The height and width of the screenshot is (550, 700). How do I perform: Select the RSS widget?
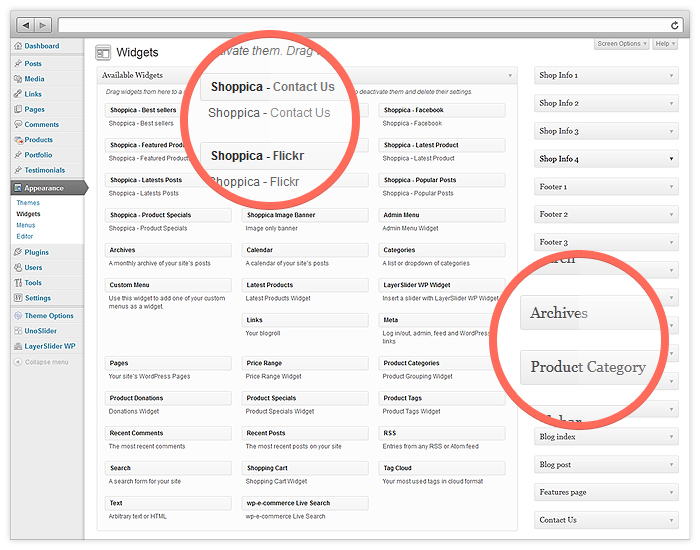(442, 433)
